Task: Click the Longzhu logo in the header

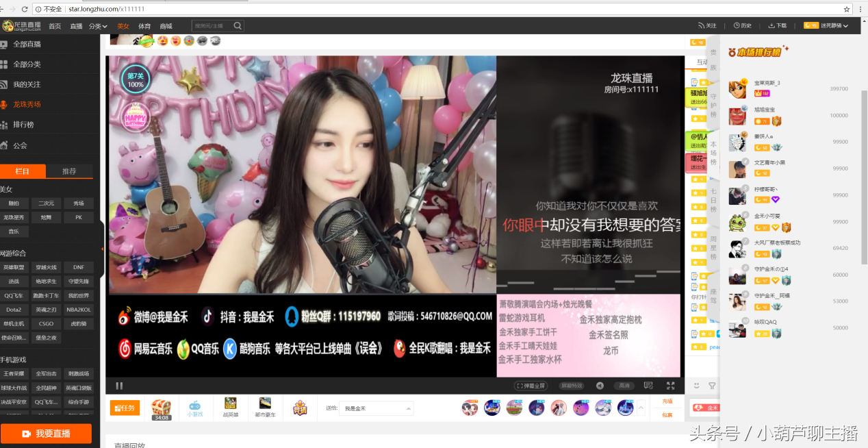Action: (x=22, y=26)
